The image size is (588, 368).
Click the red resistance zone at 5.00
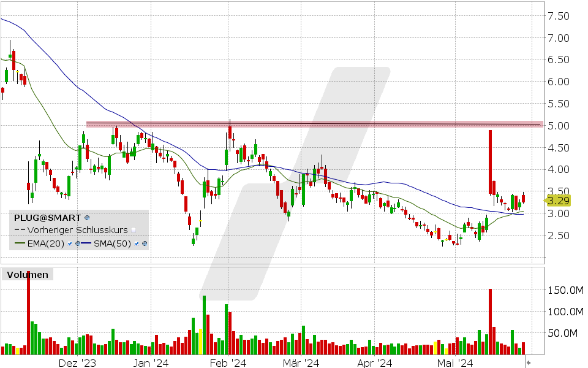[x=314, y=124]
